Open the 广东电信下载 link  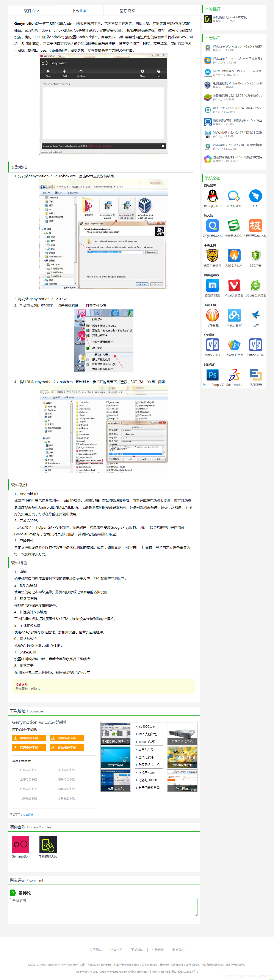click(x=28, y=770)
